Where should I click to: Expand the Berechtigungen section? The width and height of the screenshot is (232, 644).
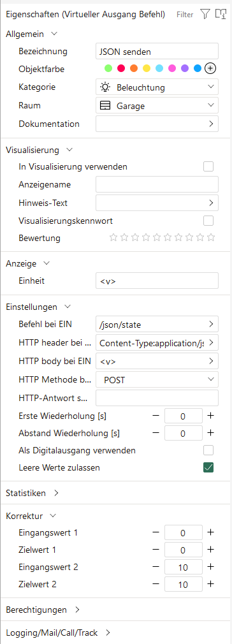point(43,610)
